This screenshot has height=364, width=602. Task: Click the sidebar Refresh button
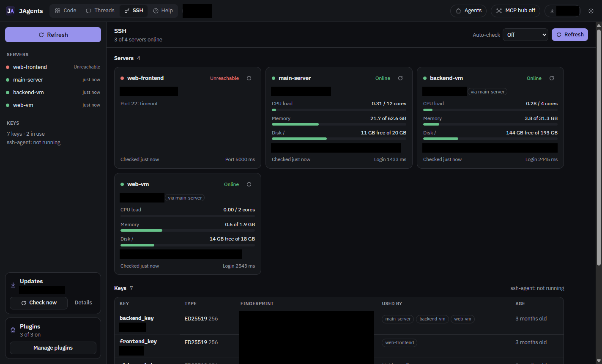point(53,35)
